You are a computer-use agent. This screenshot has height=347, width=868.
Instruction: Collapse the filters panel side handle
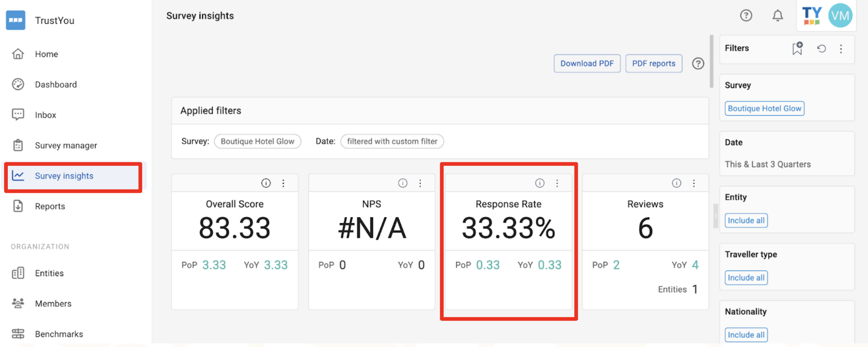click(716, 216)
